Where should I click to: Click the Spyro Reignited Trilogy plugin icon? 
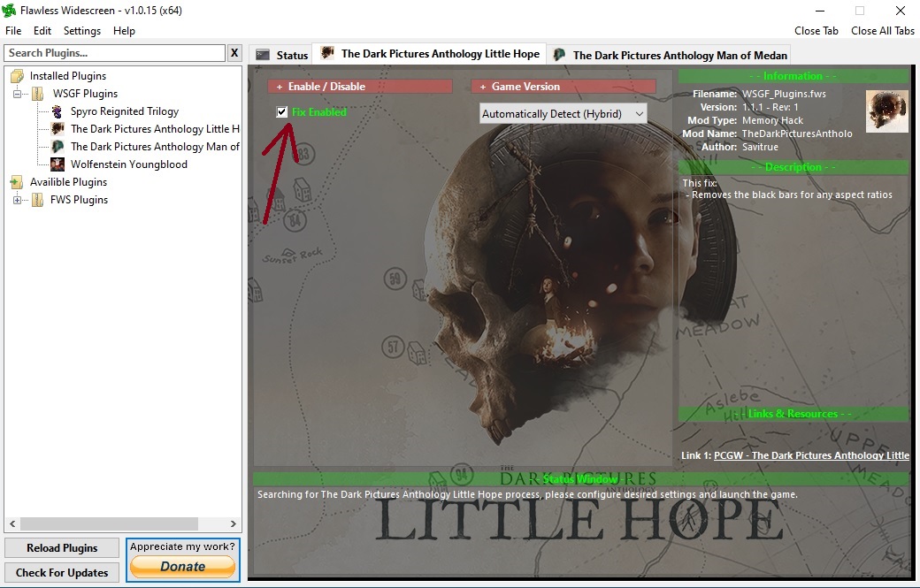point(57,111)
